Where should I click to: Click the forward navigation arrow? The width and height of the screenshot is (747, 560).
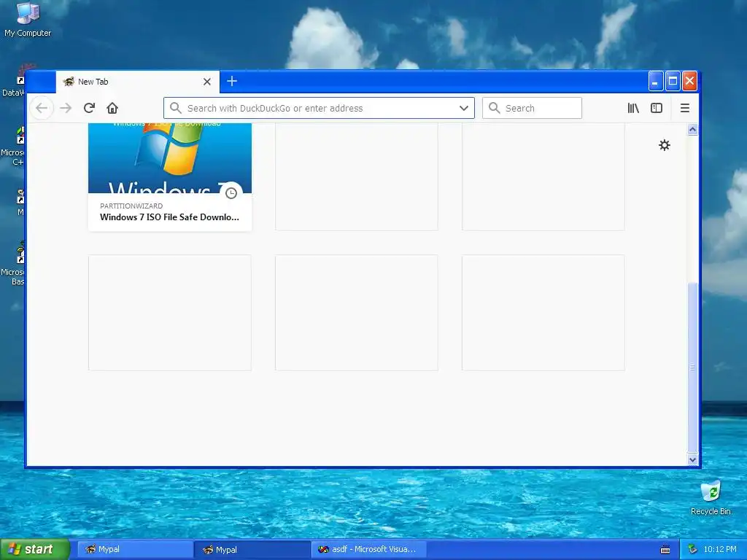pyautogui.click(x=66, y=108)
